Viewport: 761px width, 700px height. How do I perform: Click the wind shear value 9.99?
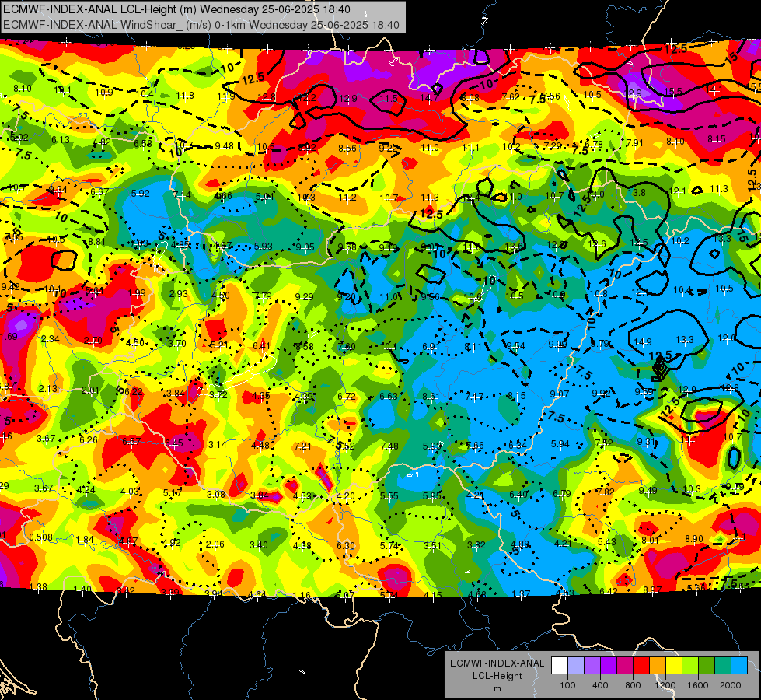(x=557, y=344)
